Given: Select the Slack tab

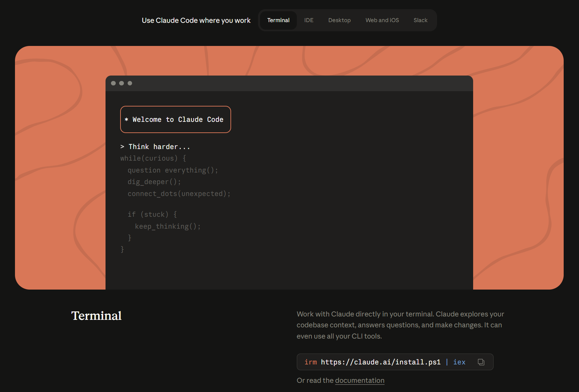Looking at the screenshot, I should pos(420,20).
